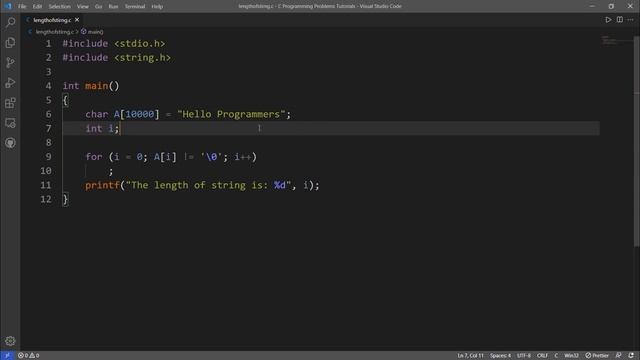Viewport: 640px width, 360px height.
Task: Click the "for" keyword on line 9
Action: point(94,157)
